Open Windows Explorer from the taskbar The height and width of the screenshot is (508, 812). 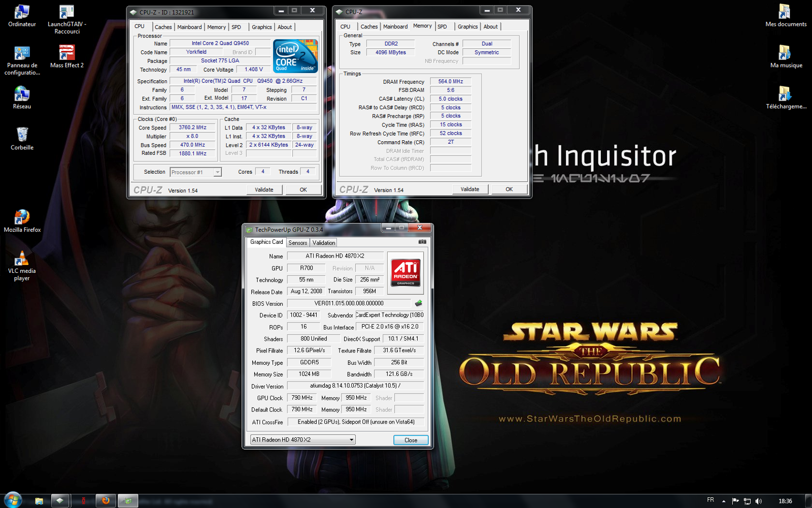click(39, 501)
